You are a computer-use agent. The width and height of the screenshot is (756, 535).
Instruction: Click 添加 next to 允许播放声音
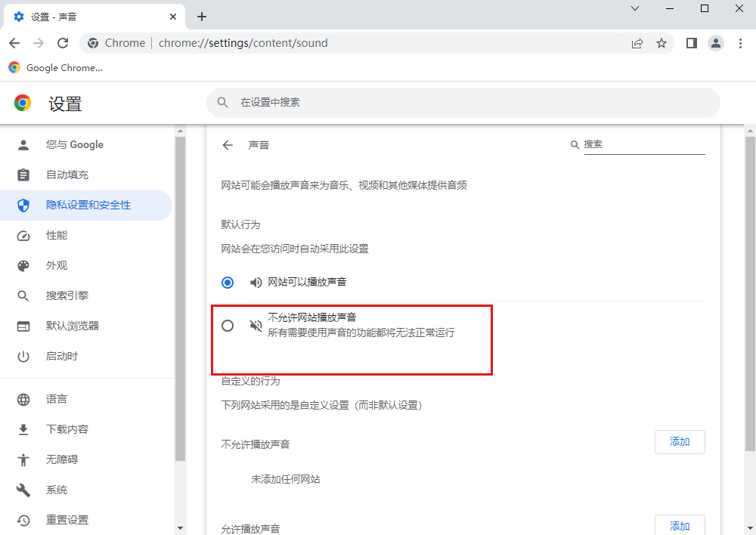point(679,525)
